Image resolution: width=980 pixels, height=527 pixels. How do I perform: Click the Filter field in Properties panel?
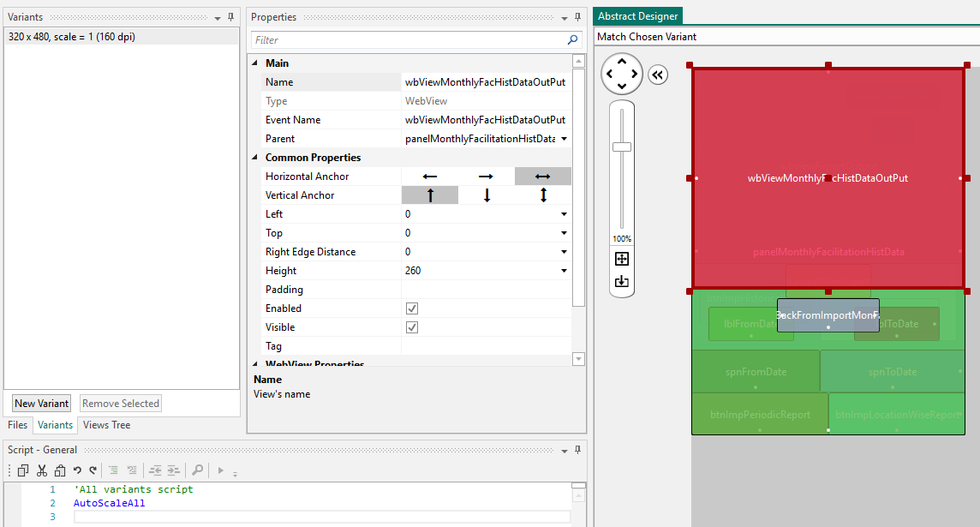point(385,39)
